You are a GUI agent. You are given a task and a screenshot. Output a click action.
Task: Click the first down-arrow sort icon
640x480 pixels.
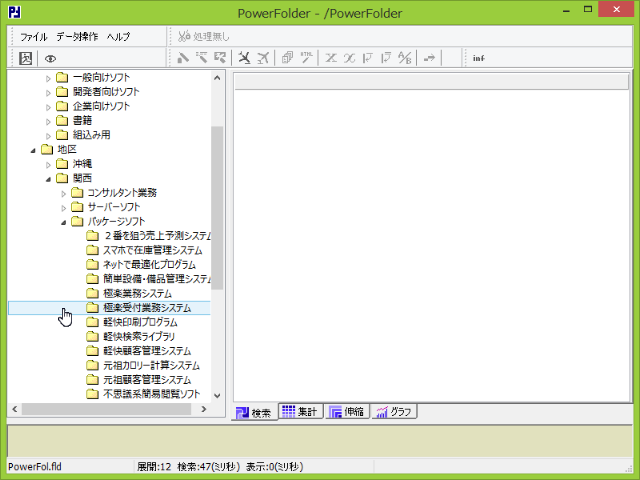(368, 58)
